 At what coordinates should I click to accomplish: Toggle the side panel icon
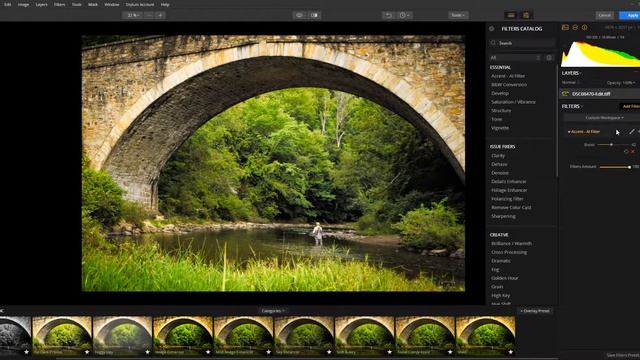(526, 15)
